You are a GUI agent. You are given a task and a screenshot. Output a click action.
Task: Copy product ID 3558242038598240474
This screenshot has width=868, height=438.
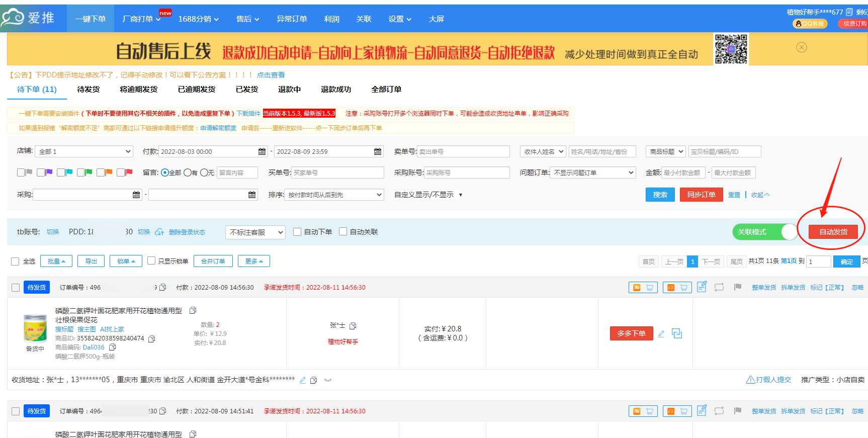pyautogui.click(x=151, y=338)
